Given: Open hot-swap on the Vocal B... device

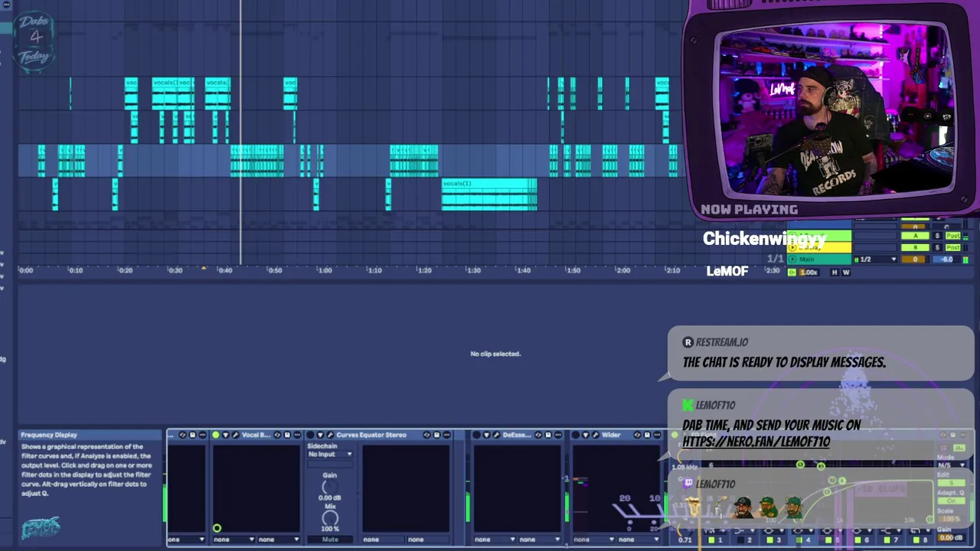Looking at the screenshot, I should click(x=277, y=435).
